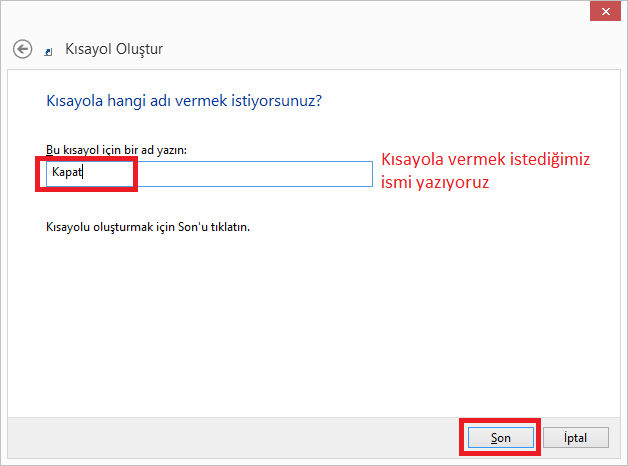This screenshot has width=628, height=466.
Task: Click the heading Kısayola hangi adı vermek istiyorsunuz
Action: pos(184,101)
